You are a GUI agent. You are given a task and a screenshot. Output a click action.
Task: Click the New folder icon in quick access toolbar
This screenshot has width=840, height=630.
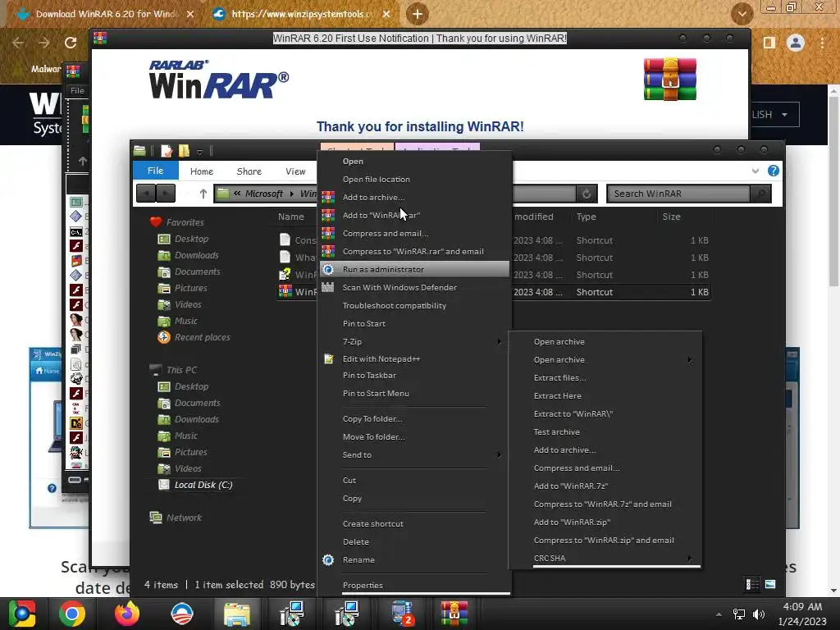pos(184,151)
